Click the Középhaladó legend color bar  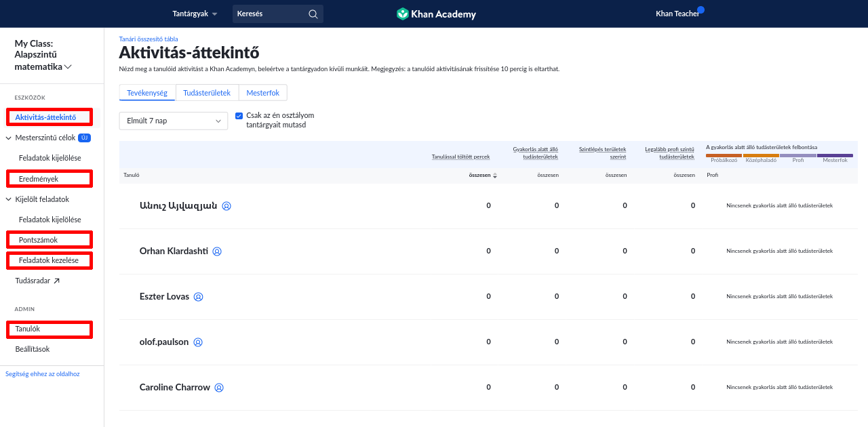coord(761,156)
